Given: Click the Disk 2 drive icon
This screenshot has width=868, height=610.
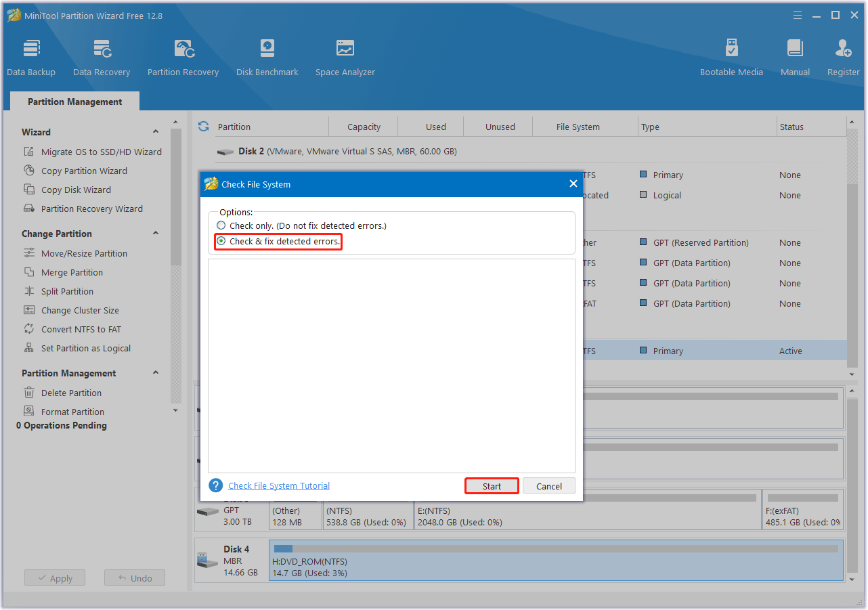Looking at the screenshot, I should click(225, 152).
